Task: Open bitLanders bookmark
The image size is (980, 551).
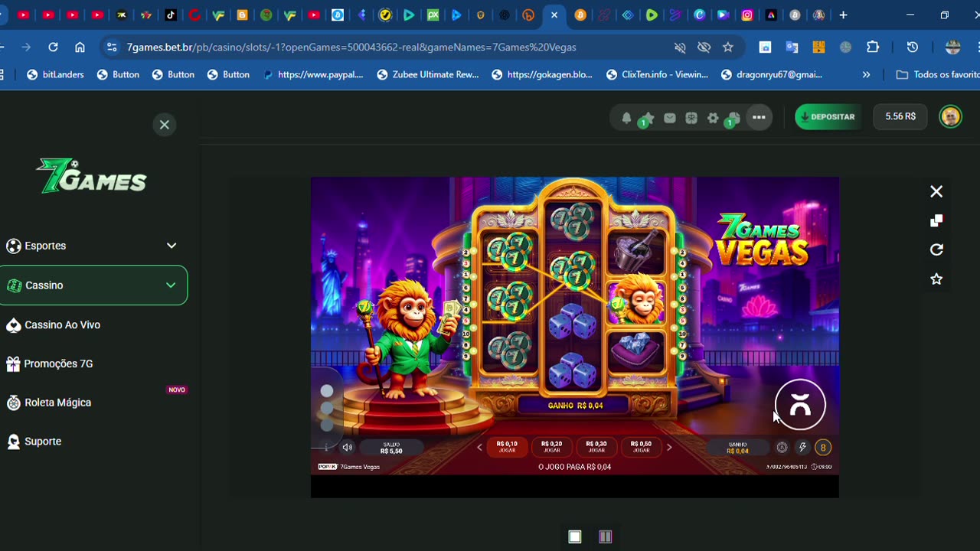Action: click(x=55, y=74)
